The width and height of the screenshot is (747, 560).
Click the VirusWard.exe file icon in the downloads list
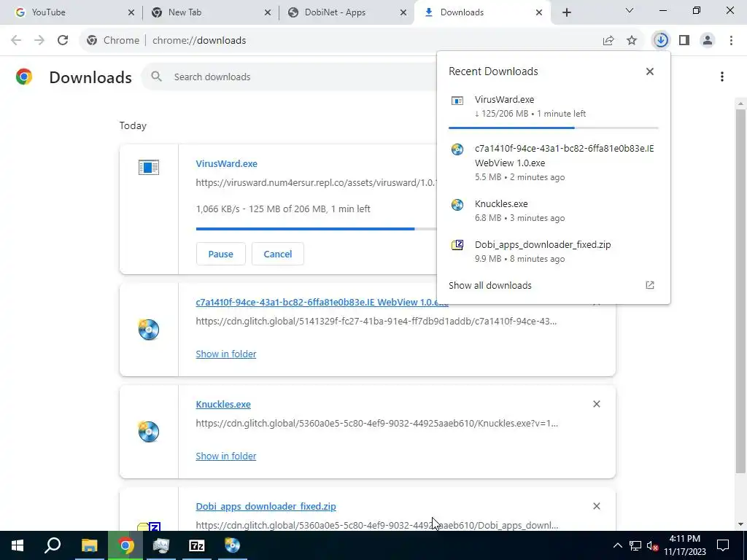click(x=149, y=167)
